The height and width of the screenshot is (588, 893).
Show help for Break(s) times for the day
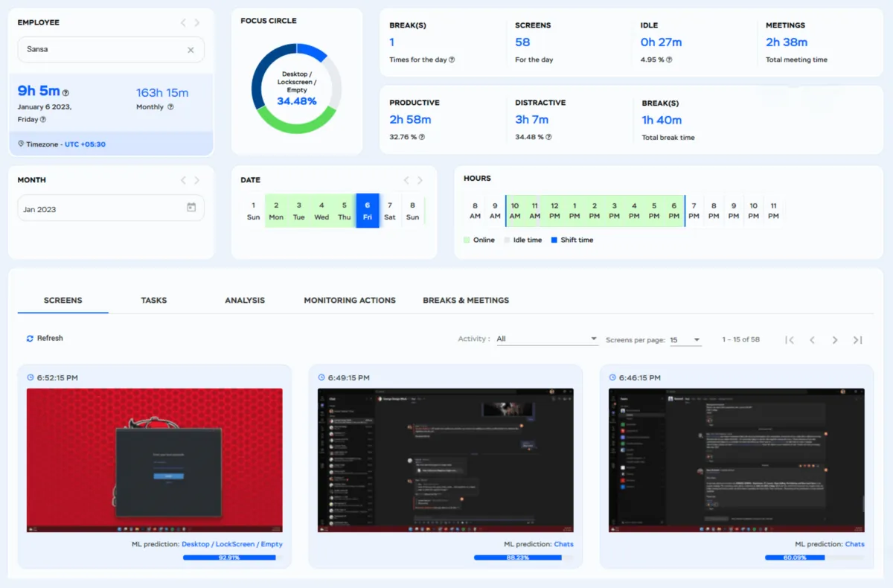click(452, 60)
